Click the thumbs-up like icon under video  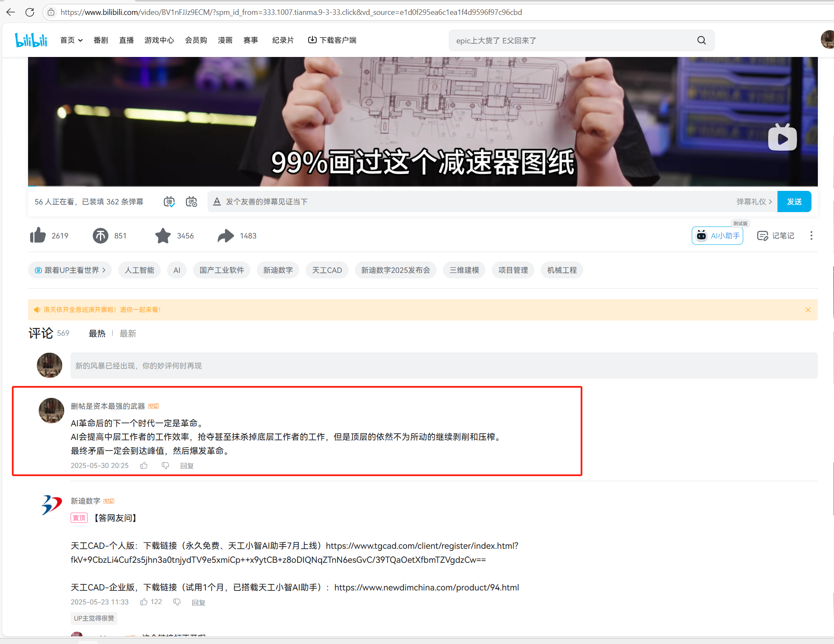click(38, 235)
